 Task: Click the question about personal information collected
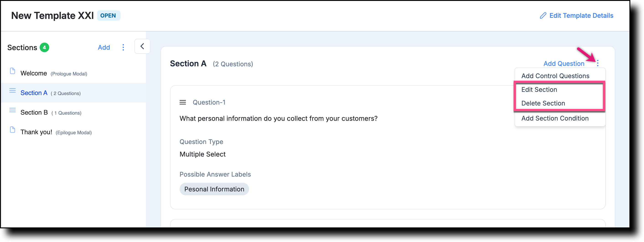(x=278, y=118)
